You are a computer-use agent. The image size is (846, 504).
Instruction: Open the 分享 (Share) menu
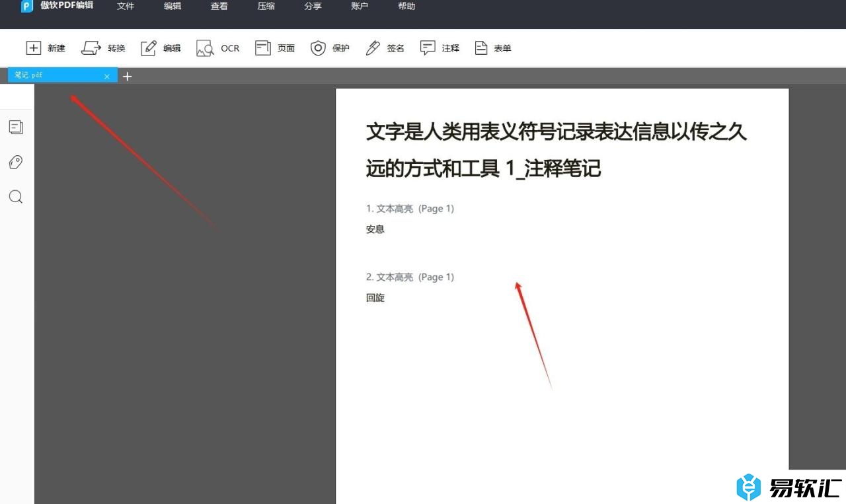pos(313,6)
